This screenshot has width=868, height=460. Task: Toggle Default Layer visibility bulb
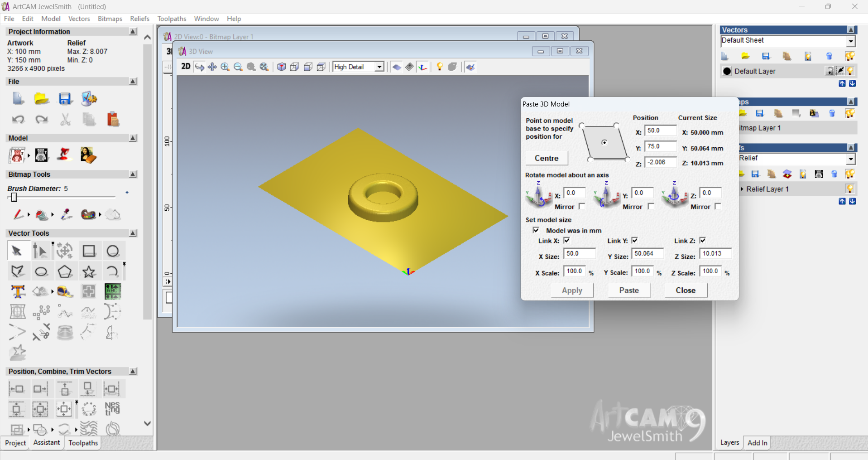[x=850, y=71]
